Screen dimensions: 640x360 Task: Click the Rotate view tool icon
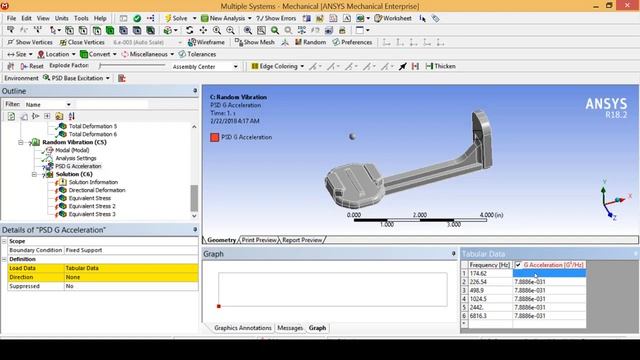coord(189,30)
